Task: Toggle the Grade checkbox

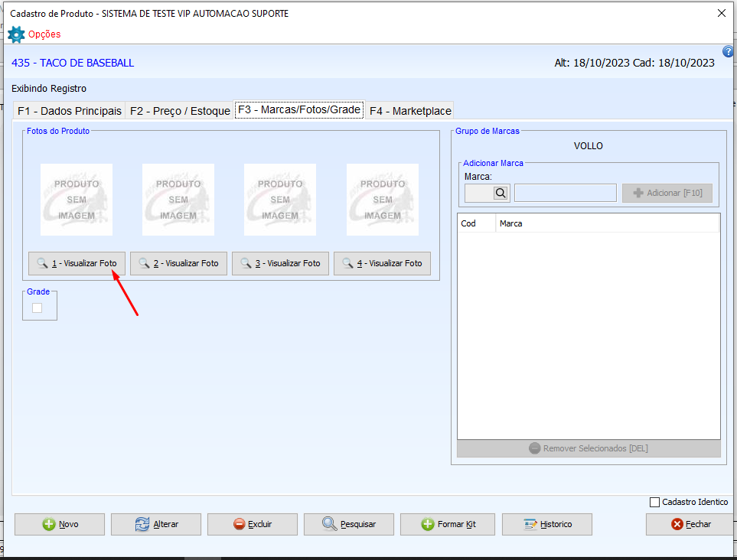Action: coord(38,308)
